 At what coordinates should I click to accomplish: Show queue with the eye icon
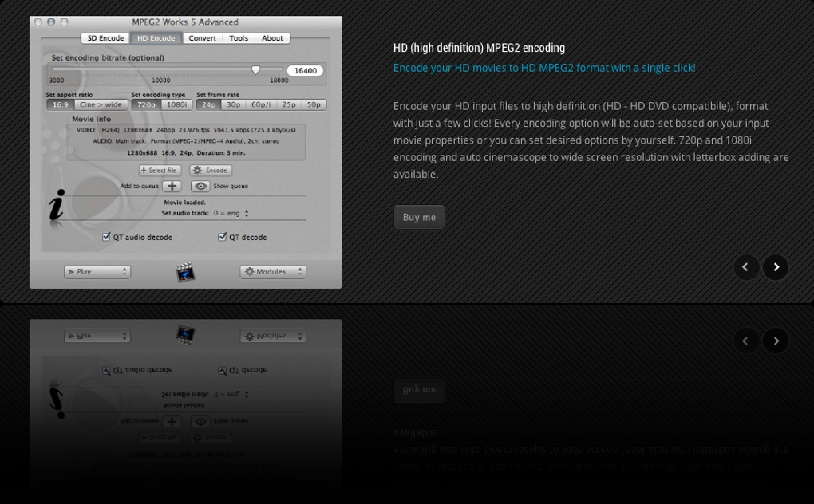200,186
